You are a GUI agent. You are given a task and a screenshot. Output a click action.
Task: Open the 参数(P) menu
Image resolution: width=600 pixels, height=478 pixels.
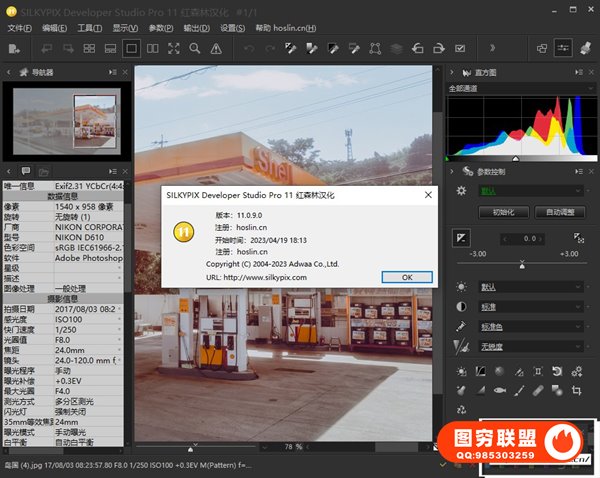click(160, 28)
